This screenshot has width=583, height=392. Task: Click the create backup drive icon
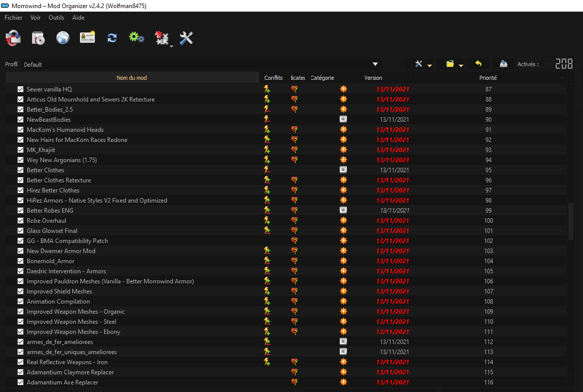(x=503, y=64)
